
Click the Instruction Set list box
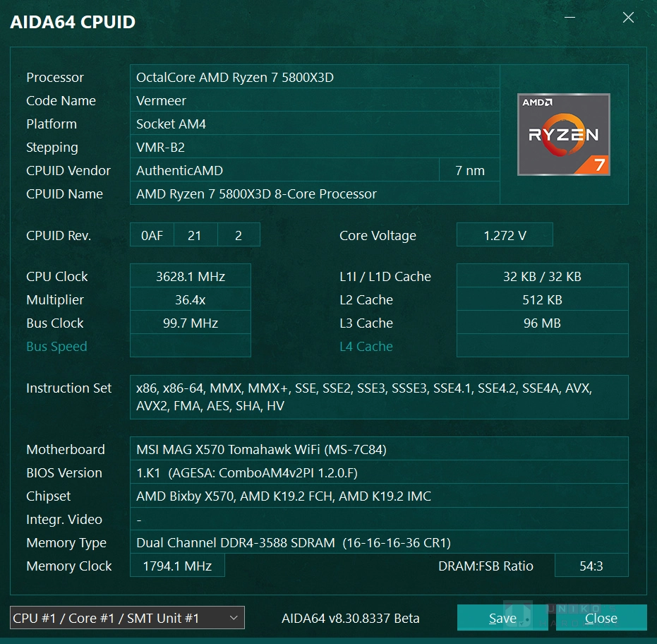click(379, 397)
